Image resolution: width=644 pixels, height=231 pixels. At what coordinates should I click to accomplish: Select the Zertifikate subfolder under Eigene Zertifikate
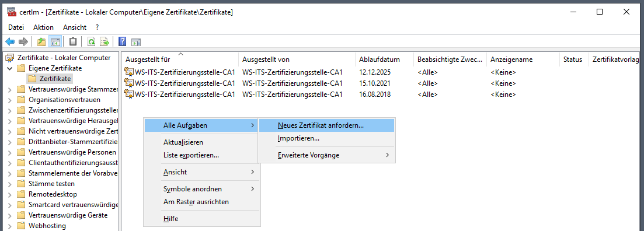(x=55, y=78)
